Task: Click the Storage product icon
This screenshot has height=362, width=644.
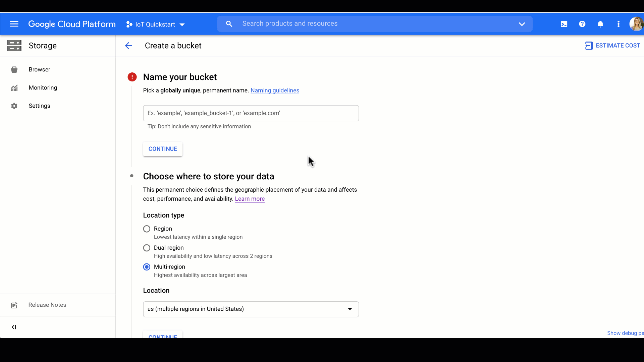Action: pos(14,46)
